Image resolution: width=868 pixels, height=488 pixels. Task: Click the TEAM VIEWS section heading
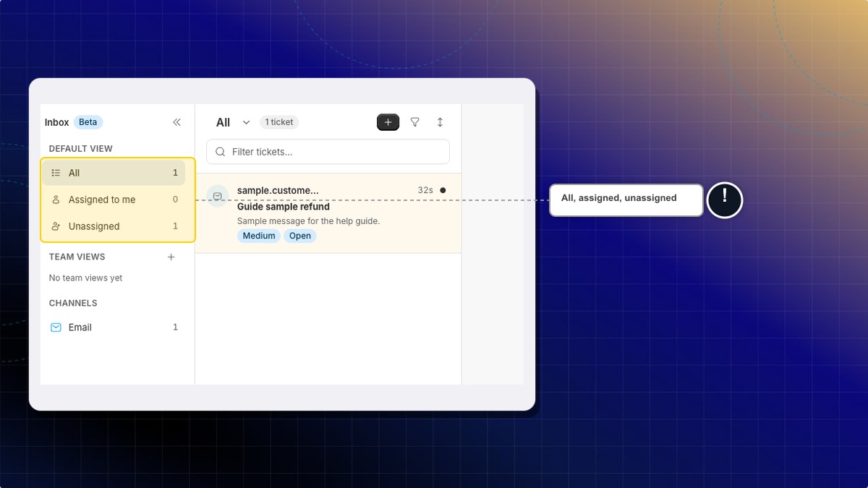[x=77, y=257]
